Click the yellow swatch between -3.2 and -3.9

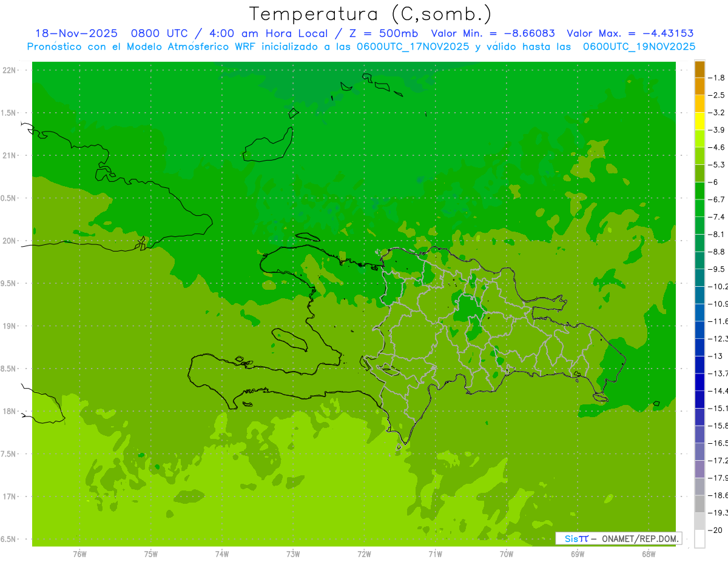pyautogui.click(x=699, y=121)
